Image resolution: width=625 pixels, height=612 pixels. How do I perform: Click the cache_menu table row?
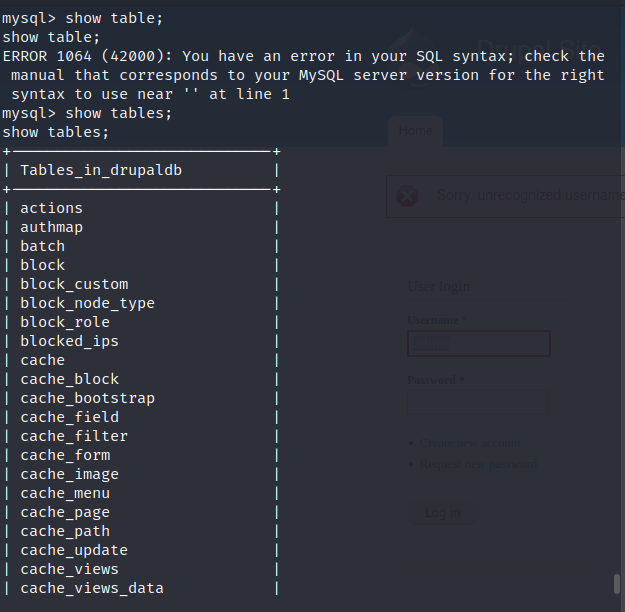pos(65,493)
